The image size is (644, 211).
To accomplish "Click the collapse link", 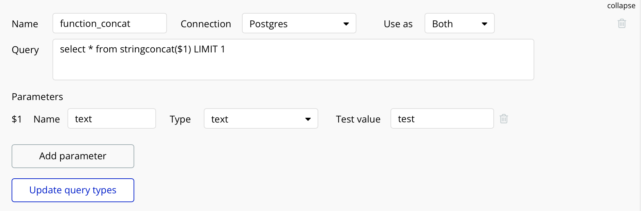I will coord(621,5).
